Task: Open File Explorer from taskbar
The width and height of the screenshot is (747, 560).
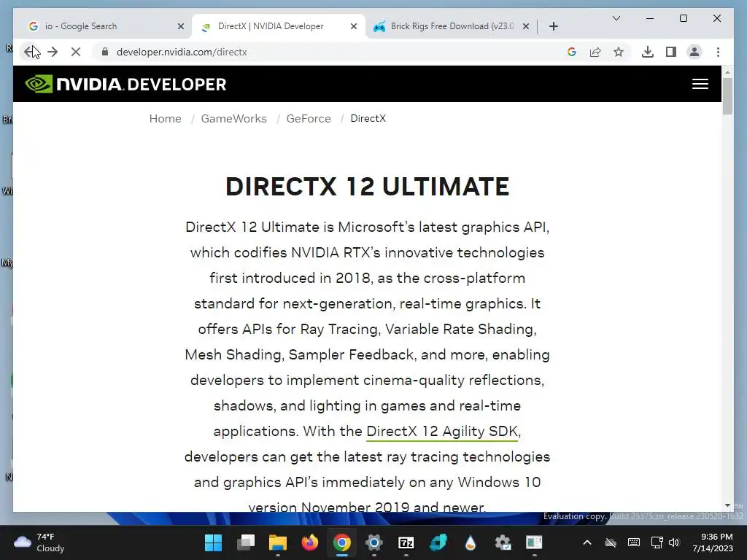Action: (278, 542)
